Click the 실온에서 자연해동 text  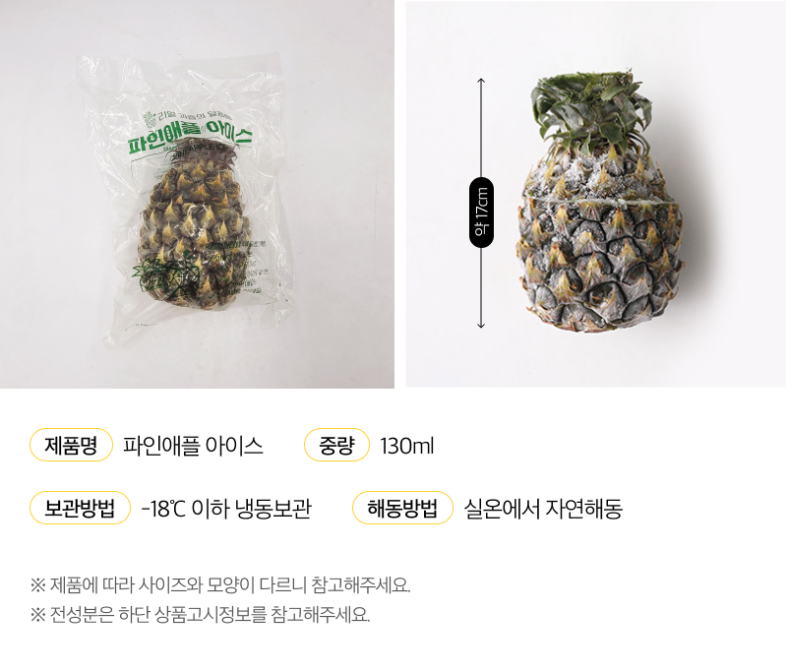point(543,509)
